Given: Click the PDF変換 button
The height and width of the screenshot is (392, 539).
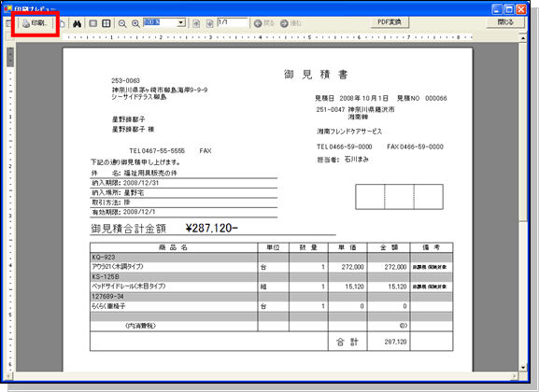Looking at the screenshot, I should click(390, 22).
